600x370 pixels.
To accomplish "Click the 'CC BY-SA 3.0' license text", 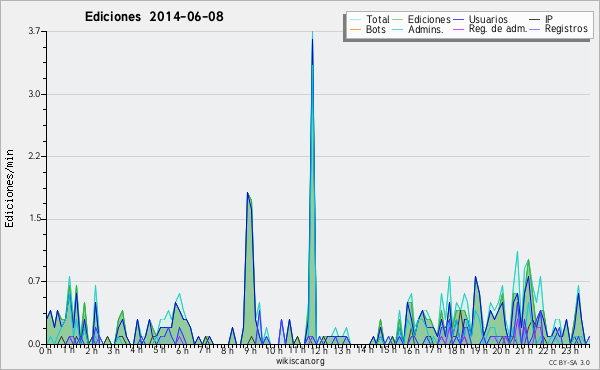I will point(569,363).
